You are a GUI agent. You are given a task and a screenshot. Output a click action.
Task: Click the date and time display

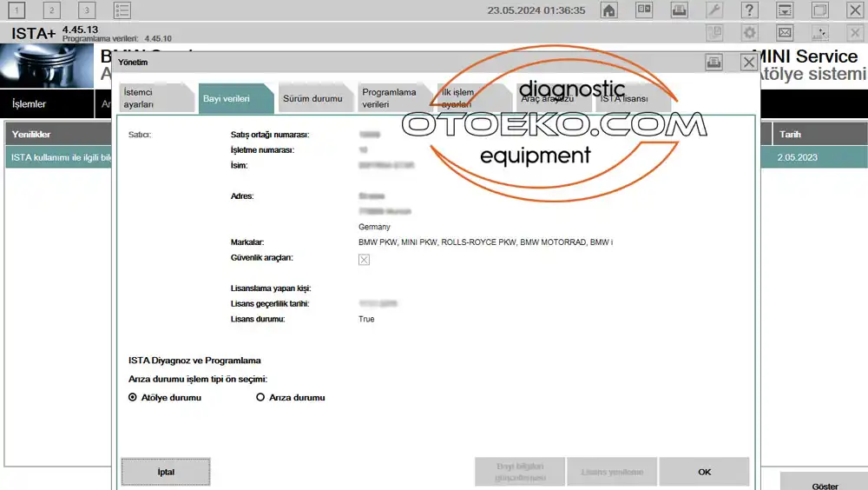(536, 10)
